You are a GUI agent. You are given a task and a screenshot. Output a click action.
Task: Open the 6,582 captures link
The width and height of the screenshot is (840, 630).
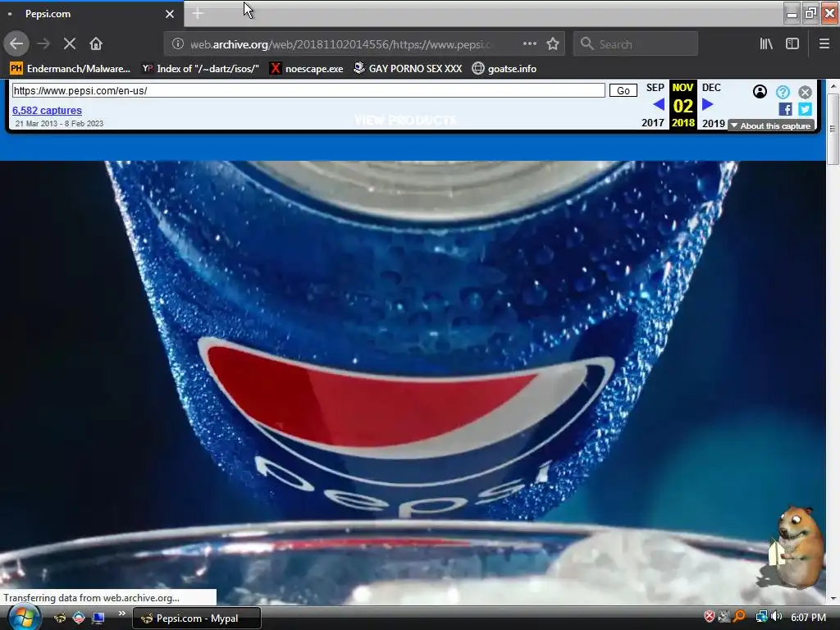[47, 111]
